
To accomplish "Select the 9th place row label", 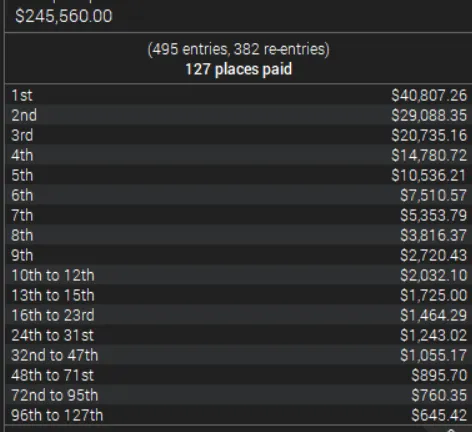I will click(x=22, y=255).
